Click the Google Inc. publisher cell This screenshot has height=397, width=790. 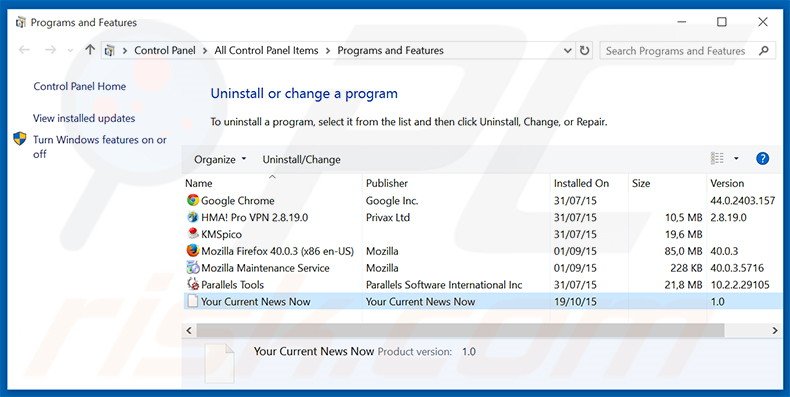392,201
